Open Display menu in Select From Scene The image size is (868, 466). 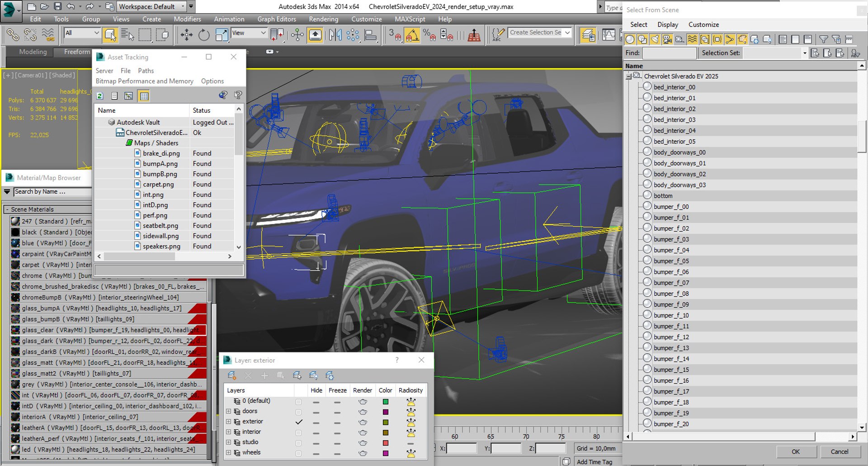point(668,24)
